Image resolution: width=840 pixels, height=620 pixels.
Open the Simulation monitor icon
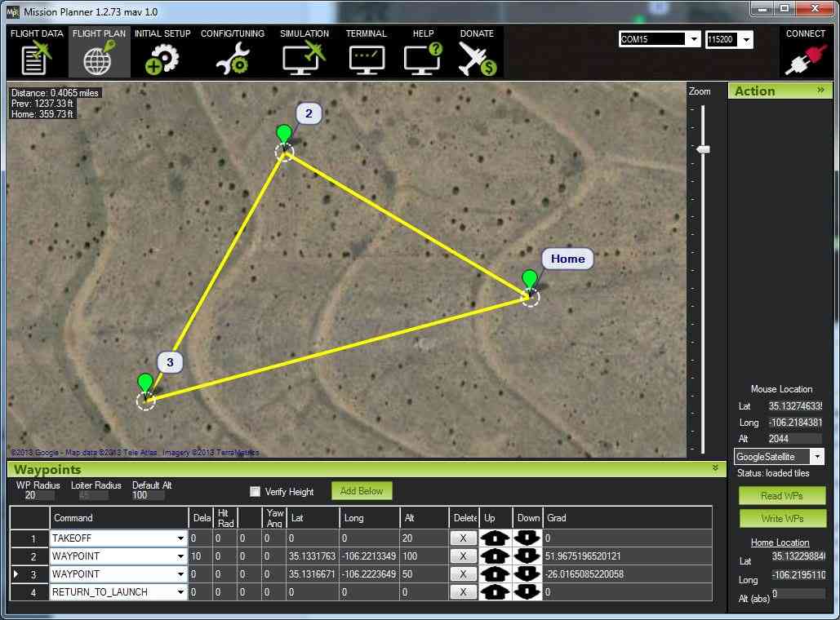pyautogui.click(x=304, y=59)
